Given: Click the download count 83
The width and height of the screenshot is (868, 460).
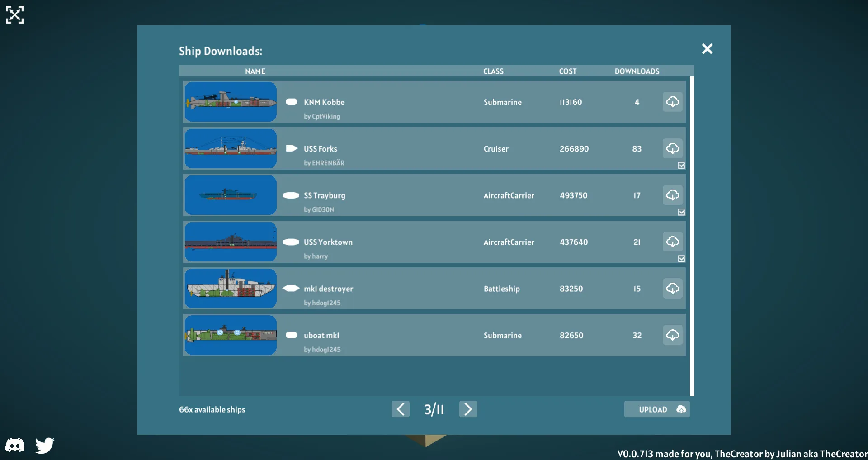Looking at the screenshot, I should pyautogui.click(x=637, y=149).
